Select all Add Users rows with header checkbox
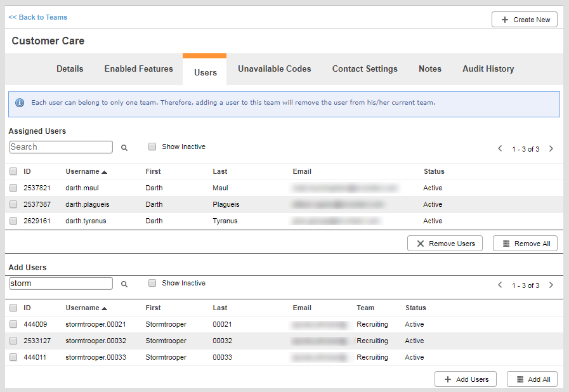 pos(13,308)
